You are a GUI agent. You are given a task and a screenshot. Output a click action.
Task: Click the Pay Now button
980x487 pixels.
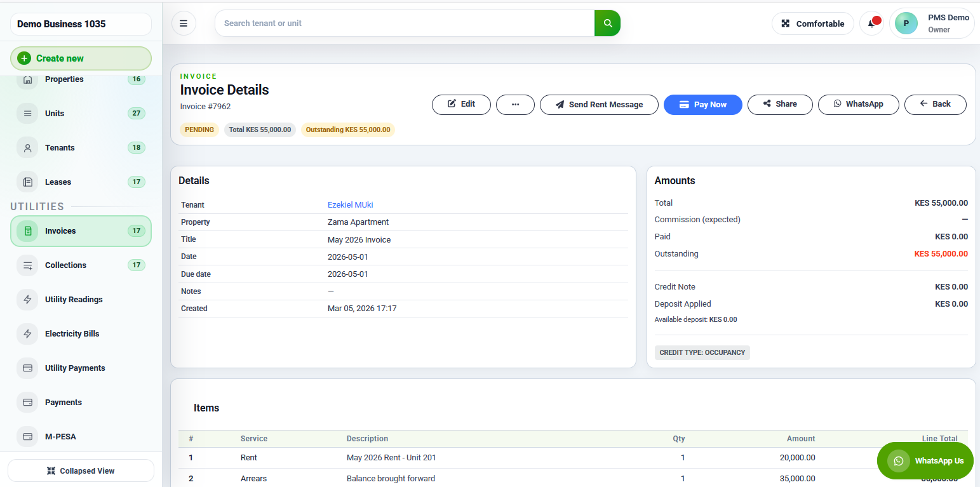pyautogui.click(x=702, y=105)
